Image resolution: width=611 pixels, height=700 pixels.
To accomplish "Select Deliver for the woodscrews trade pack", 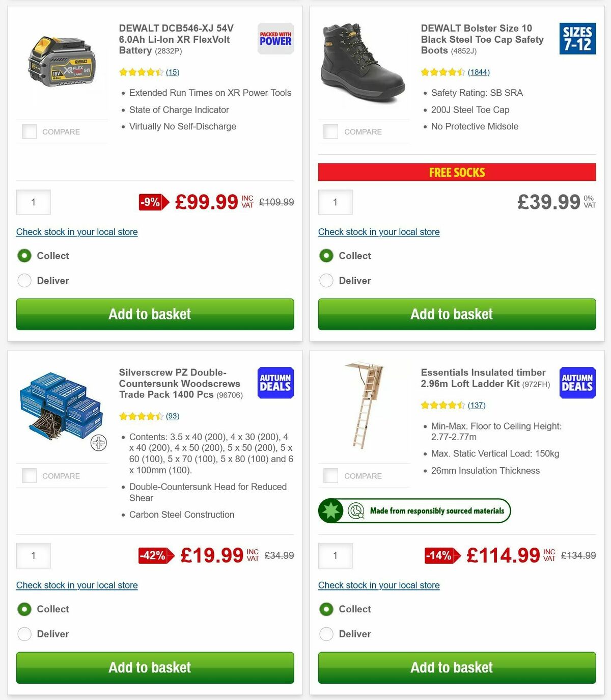I will pos(24,634).
